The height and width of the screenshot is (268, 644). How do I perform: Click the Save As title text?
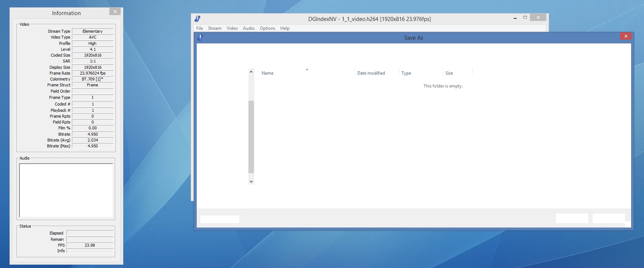(x=414, y=38)
